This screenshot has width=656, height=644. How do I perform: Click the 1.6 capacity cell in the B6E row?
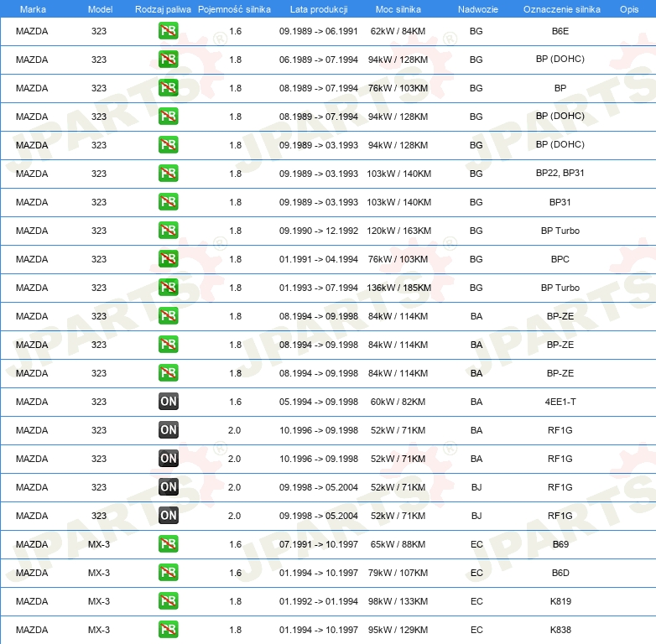click(235, 31)
